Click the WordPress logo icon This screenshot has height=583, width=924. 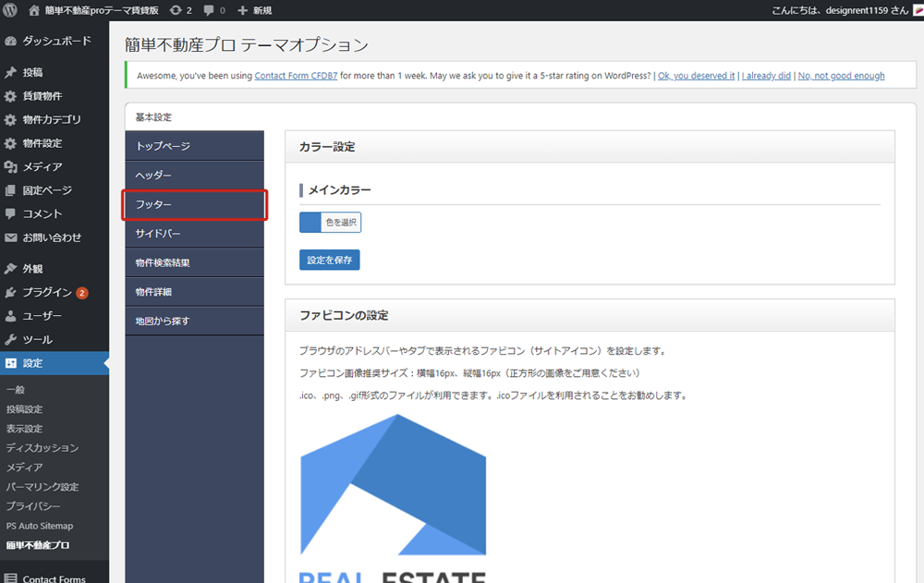pos(10,10)
